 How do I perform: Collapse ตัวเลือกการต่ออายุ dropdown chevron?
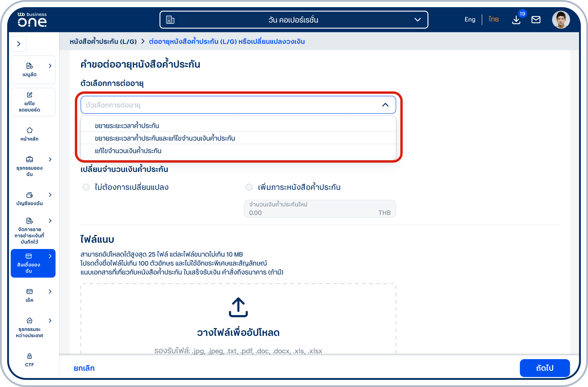click(385, 105)
